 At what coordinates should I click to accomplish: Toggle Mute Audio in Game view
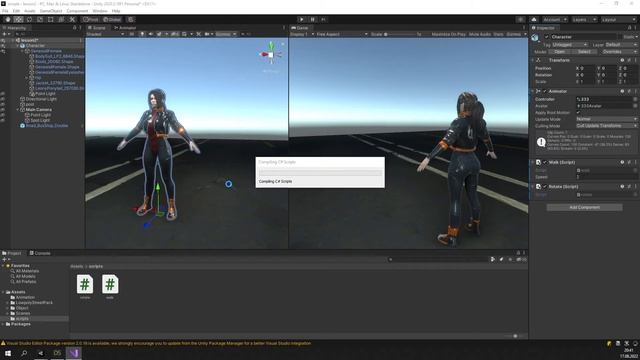480,34
